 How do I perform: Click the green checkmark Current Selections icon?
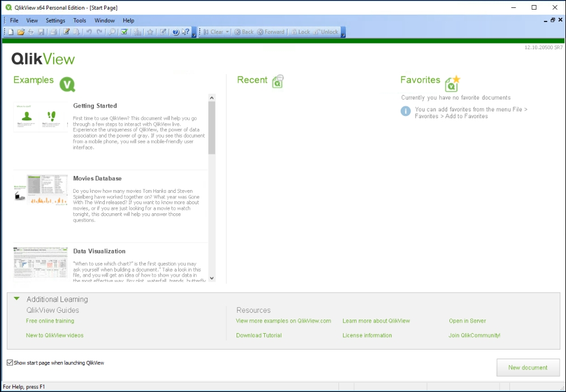tap(125, 32)
